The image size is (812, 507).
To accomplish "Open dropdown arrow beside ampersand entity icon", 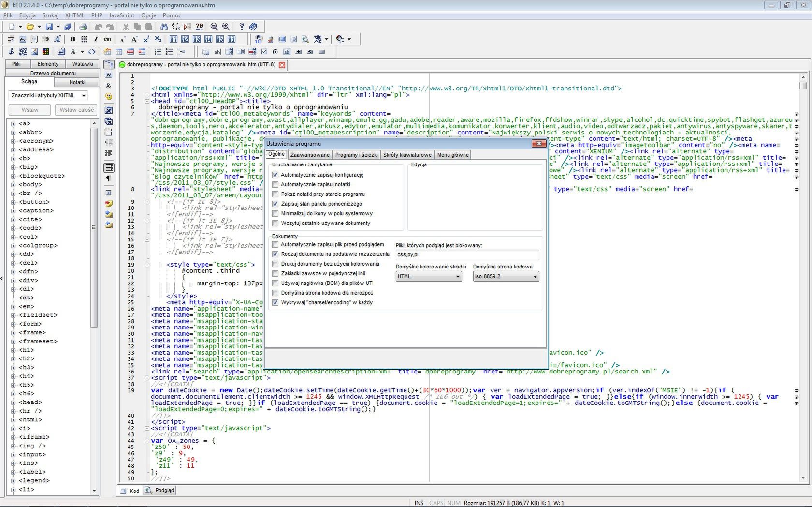I will point(82,52).
